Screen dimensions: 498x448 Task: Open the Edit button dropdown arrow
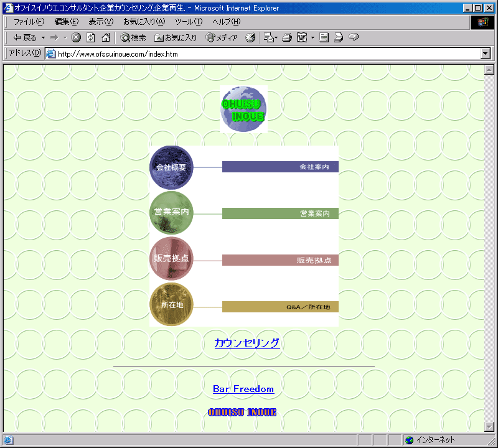(x=313, y=38)
